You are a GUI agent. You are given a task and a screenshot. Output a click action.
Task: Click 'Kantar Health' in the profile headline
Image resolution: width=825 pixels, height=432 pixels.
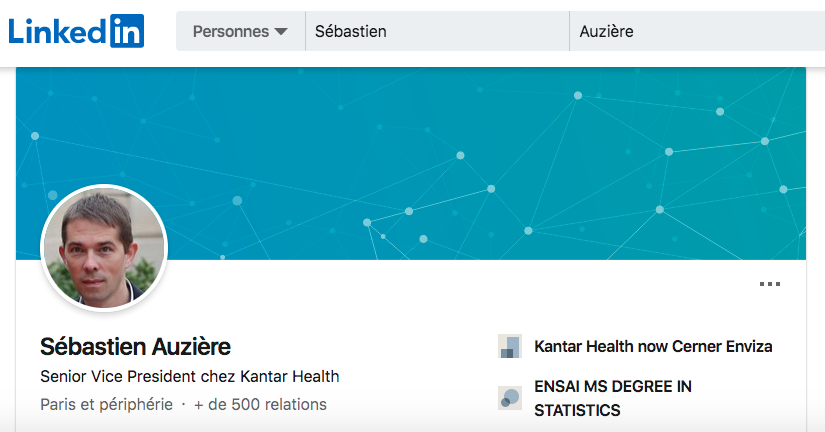[x=290, y=376]
